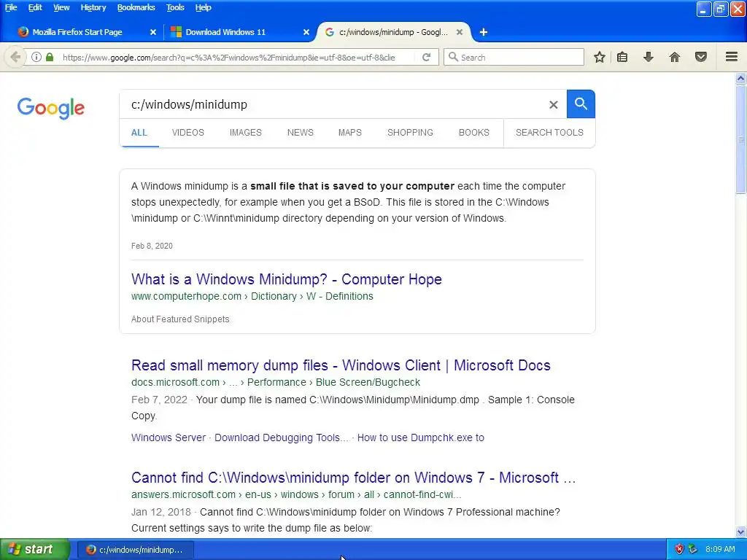This screenshot has width=747, height=560.
Task: Clear the Google search box with X
Action: (x=553, y=105)
